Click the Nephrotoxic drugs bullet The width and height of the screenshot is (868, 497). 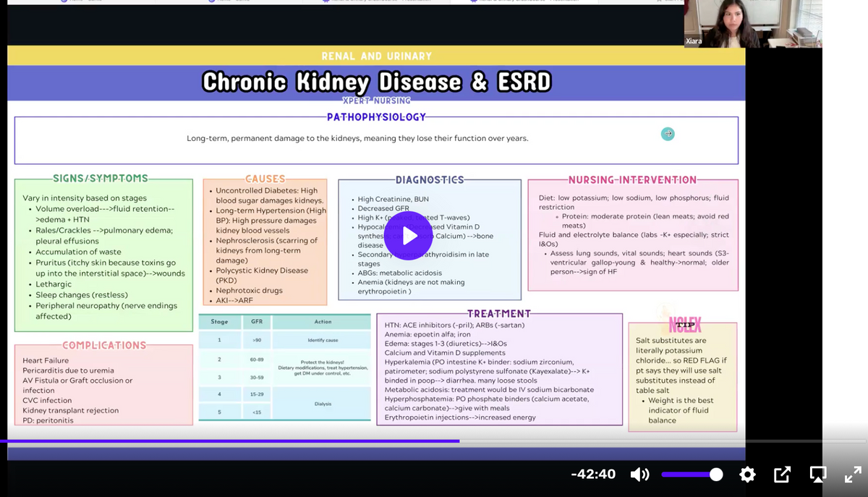249,290
